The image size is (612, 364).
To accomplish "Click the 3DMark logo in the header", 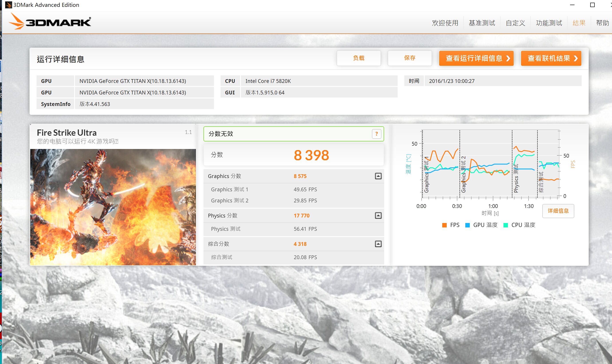I will click(50, 22).
